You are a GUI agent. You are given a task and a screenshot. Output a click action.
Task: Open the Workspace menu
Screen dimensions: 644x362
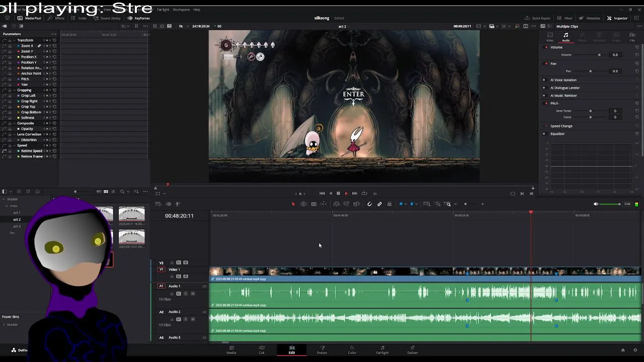[181, 10]
